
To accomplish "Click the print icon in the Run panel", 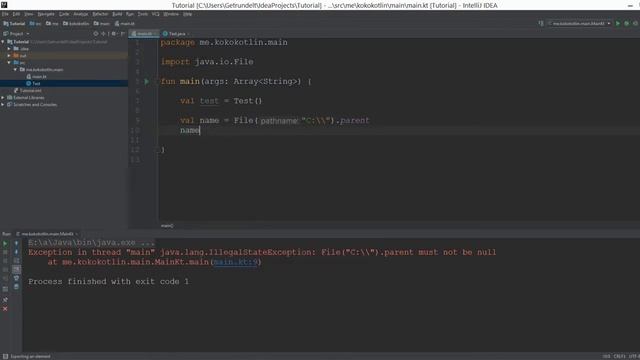I will click(16, 278).
